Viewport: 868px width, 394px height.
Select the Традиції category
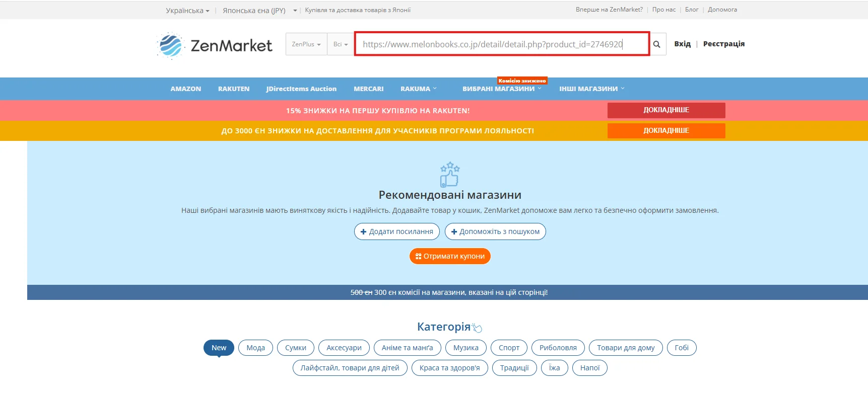514,368
